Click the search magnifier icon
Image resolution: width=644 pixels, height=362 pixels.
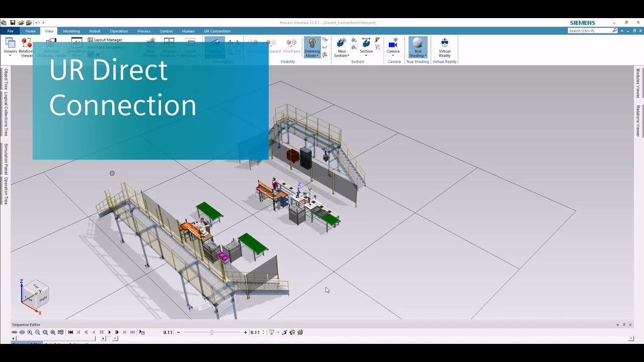pos(615,31)
